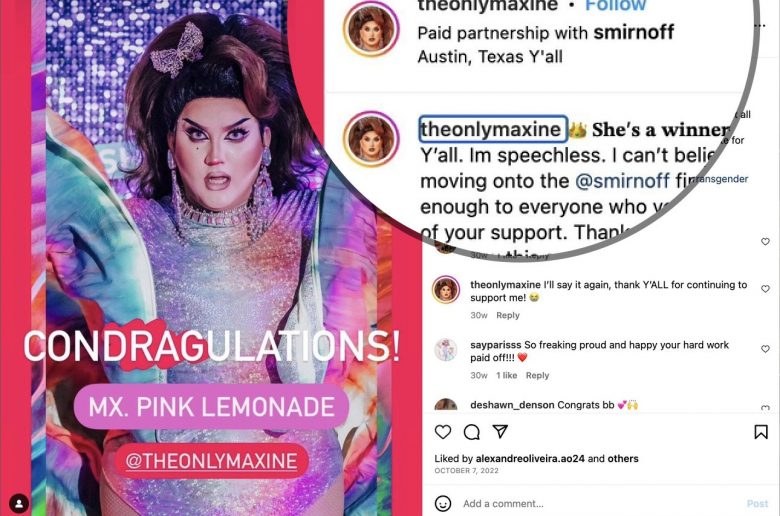Open smirnoff paid partnership link

(x=634, y=32)
